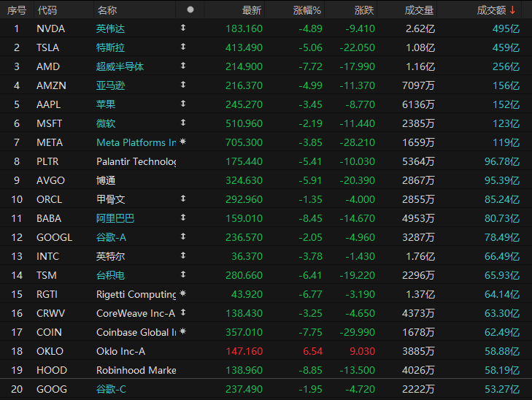Screen dimensions: 532x400
Task: Open 阿里巴巴 stock name link
Action: [115, 218]
